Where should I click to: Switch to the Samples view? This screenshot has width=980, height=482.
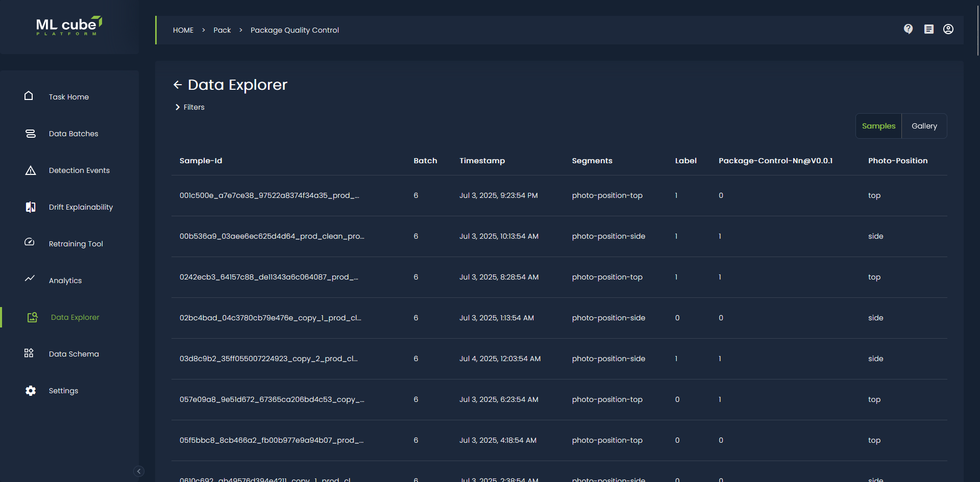pyautogui.click(x=878, y=126)
